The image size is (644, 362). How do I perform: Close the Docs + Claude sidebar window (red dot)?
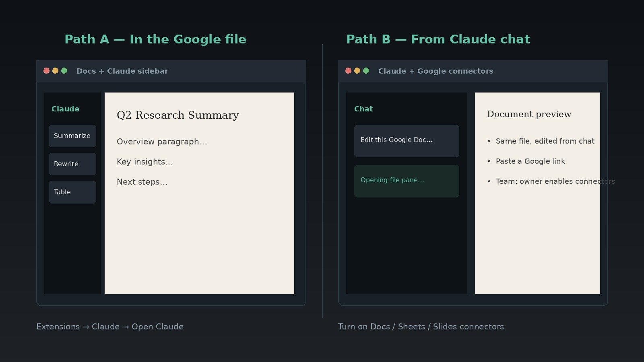point(46,71)
